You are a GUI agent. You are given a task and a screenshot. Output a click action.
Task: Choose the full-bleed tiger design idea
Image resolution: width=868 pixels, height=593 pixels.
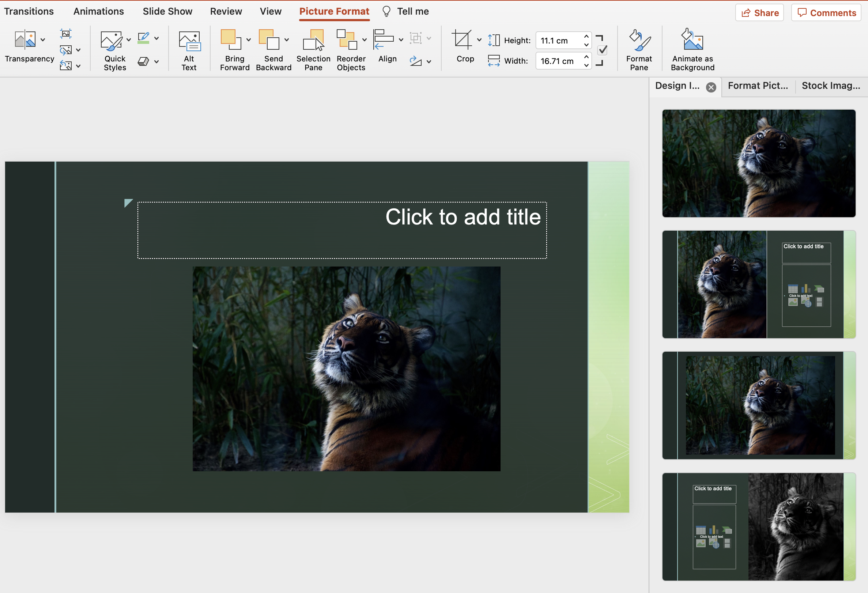[759, 163]
